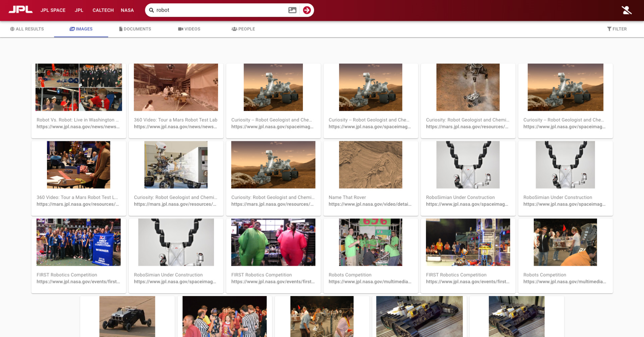Click the JPL logo in the header
Image resolution: width=644 pixels, height=337 pixels.
click(x=20, y=10)
